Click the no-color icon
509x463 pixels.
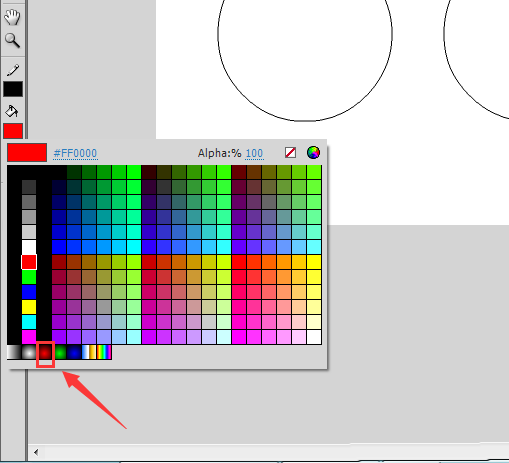tap(290, 153)
